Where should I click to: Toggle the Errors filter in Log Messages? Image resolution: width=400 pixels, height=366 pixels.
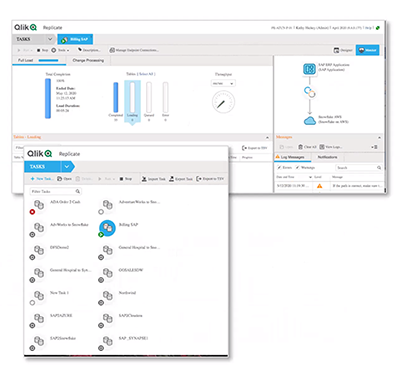(x=284, y=168)
